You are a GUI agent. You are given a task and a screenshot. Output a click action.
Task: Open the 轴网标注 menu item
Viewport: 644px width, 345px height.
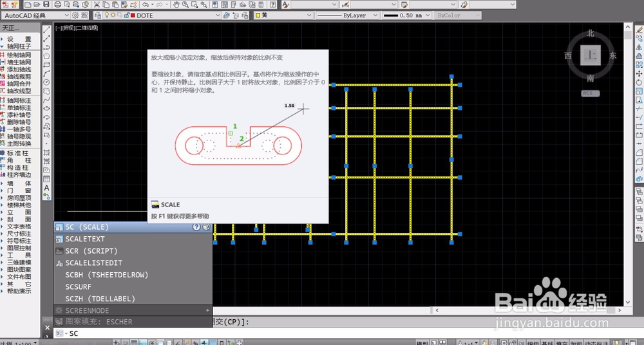coord(19,100)
